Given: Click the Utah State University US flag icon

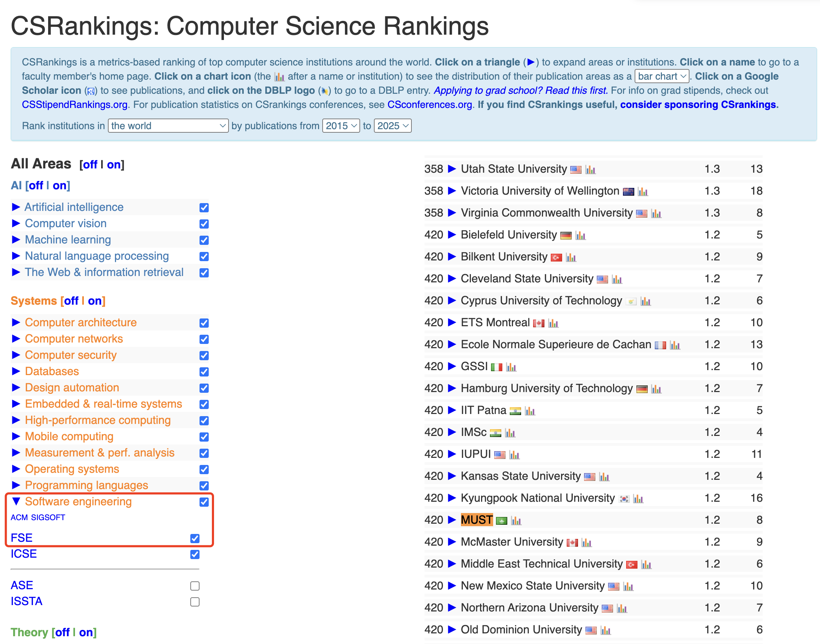Looking at the screenshot, I should [x=576, y=170].
